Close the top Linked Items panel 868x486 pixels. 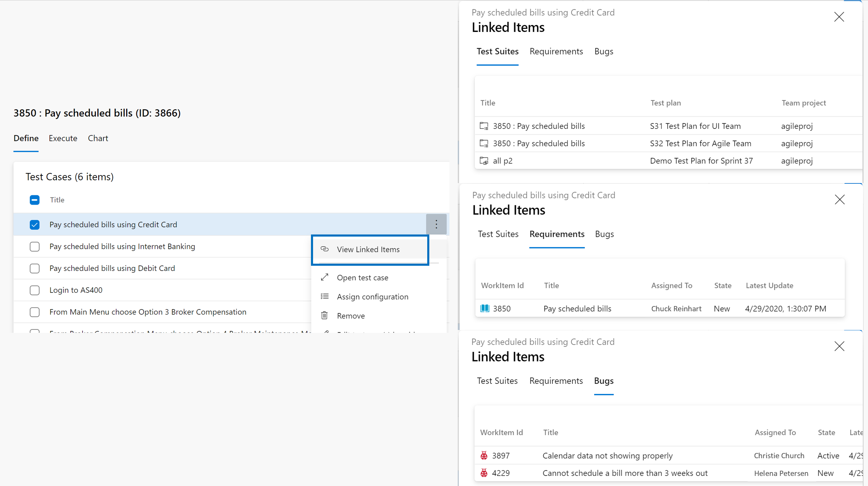(x=839, y=17)
